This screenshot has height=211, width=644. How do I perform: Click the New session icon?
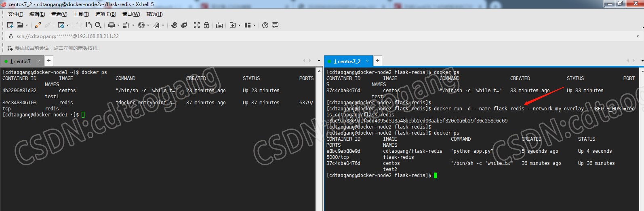(11, 25)
